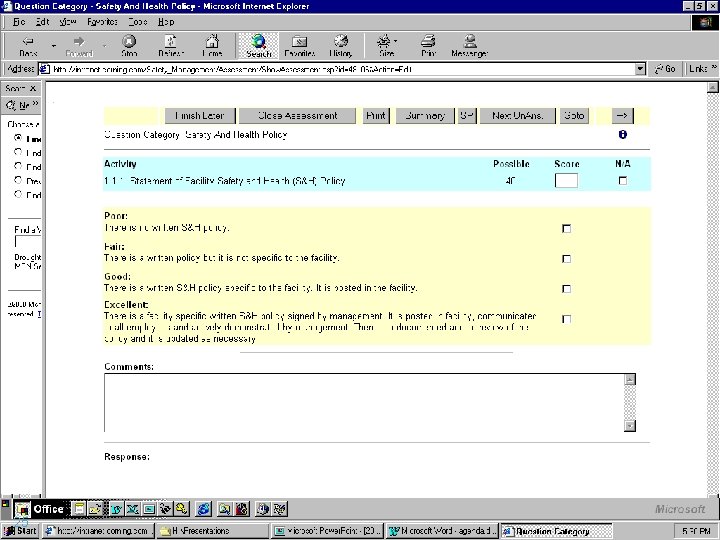The height and width of the screenshot is (540, 720).
Task: Click the New Office Document shortcut icon
Action: [79, 509]
